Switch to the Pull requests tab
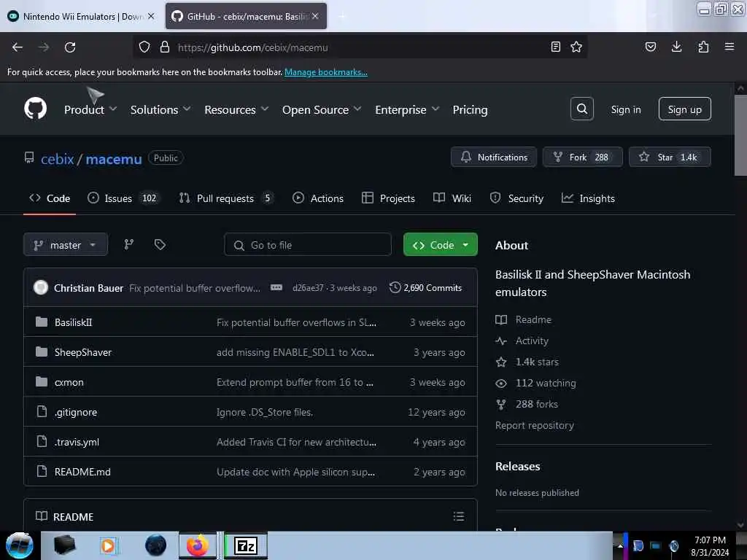The image size is (747, 560). pos(226,198)
